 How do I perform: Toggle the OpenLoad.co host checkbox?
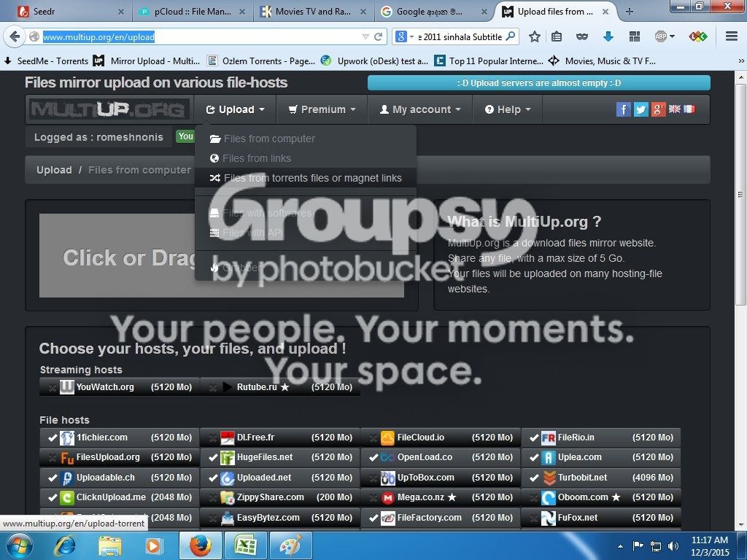[x=373, y=458]
